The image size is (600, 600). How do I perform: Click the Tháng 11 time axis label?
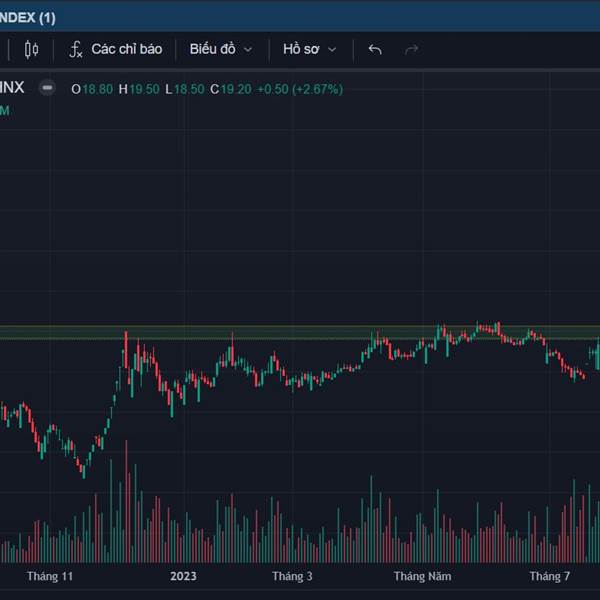pos(50,576)
